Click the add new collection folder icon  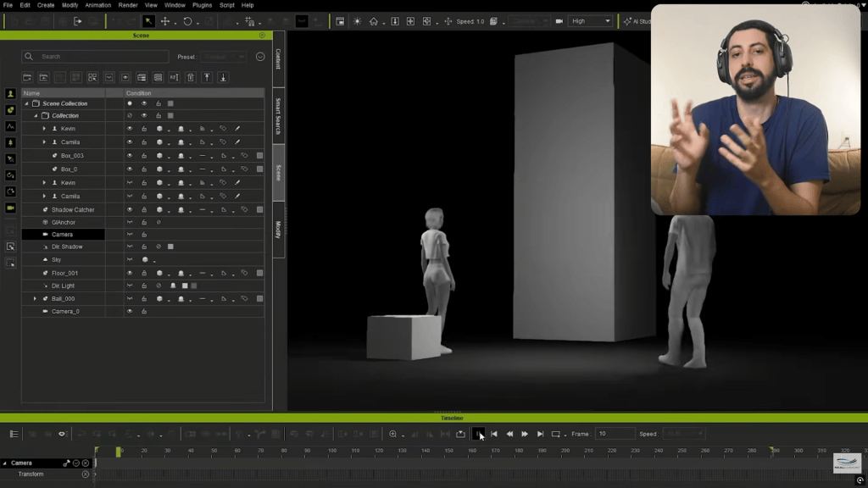coord(27,77)
